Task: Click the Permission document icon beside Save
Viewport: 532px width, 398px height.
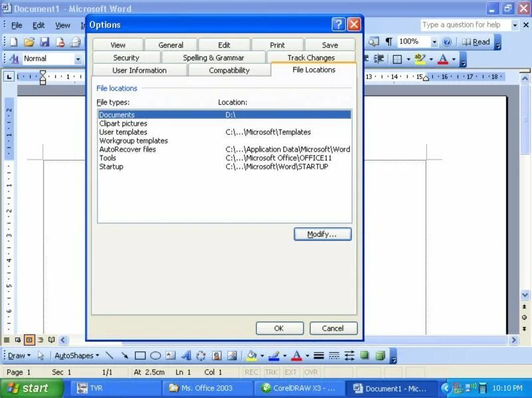Action: (60, 42)
